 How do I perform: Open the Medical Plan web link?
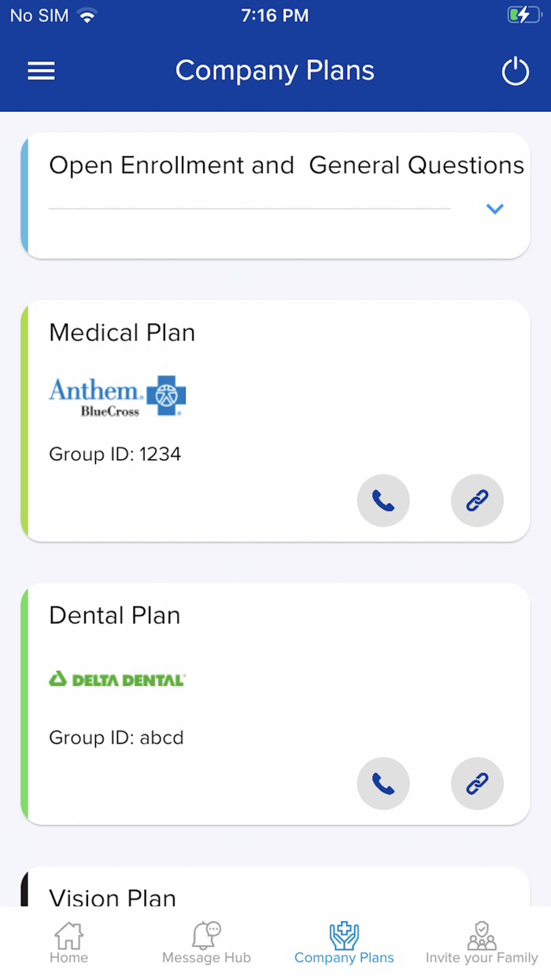click(x=477, y=500)
